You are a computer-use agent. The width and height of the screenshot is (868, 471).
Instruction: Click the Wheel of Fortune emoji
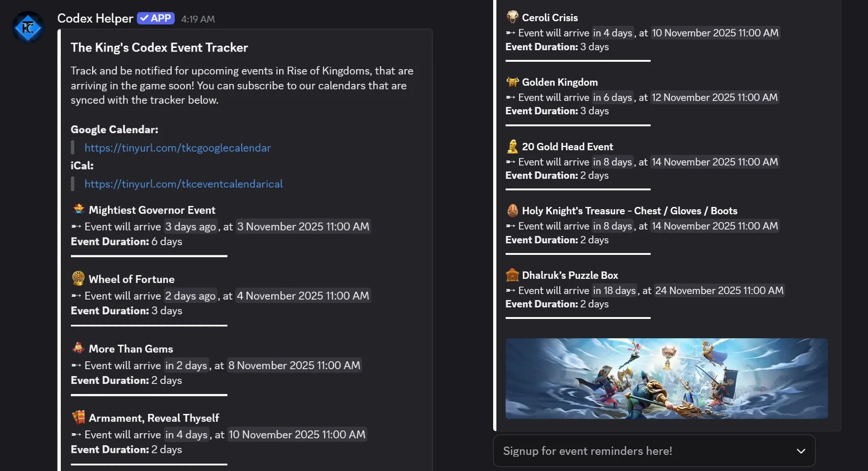coord(78,278)
